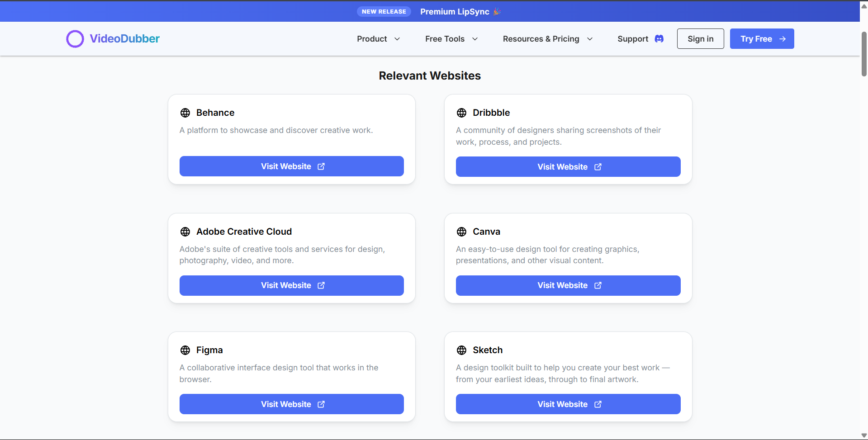868x440 pixels.
Task: Click the Canva card title
Action: pyautogui.click(x=486, y=232)
